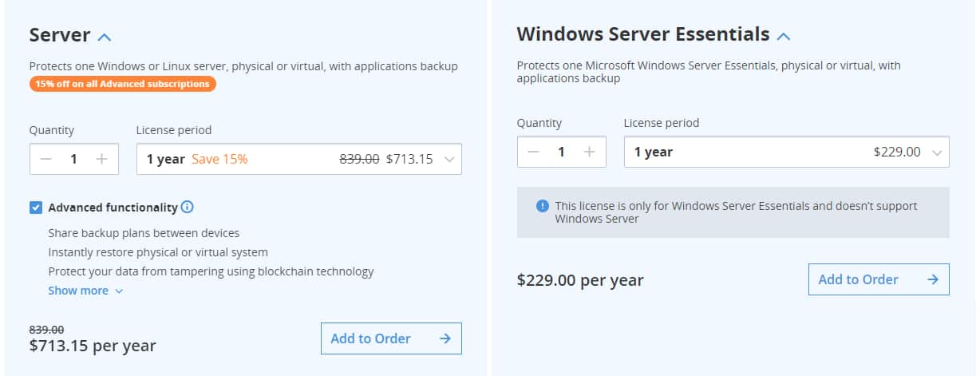Add Windows Server Essentials to order
The image size is (980, 376).
(879, 279)
